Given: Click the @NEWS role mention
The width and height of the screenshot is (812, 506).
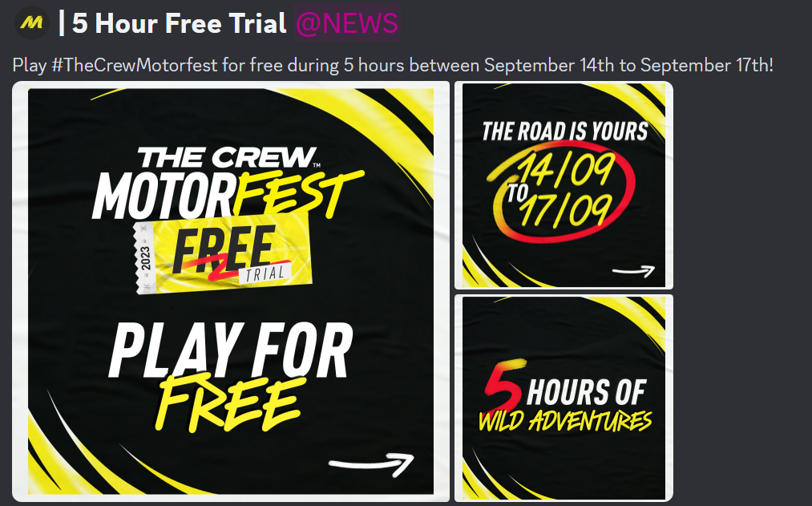Looking at the screenshot, I should point(346,23).
